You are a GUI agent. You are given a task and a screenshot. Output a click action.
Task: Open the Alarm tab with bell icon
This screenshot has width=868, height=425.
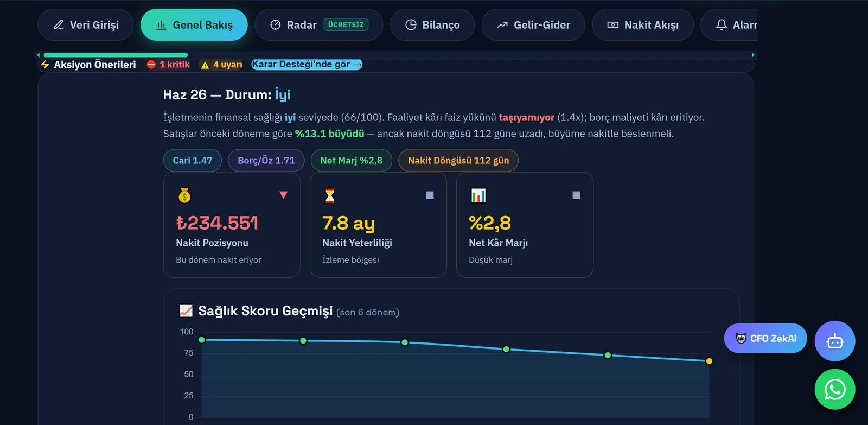tap(729, 25)
